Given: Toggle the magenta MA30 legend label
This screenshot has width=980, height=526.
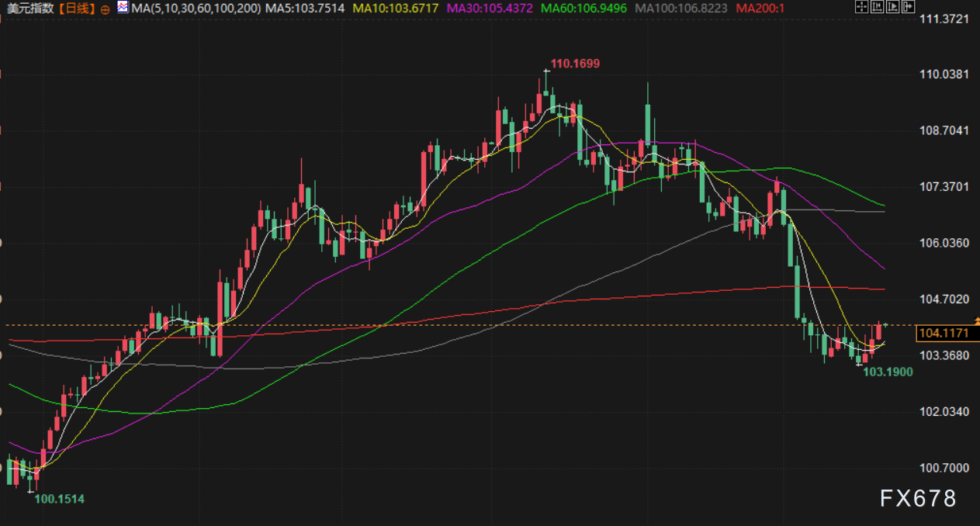Looking at the screenshot, I should click(x=489, y=9).
